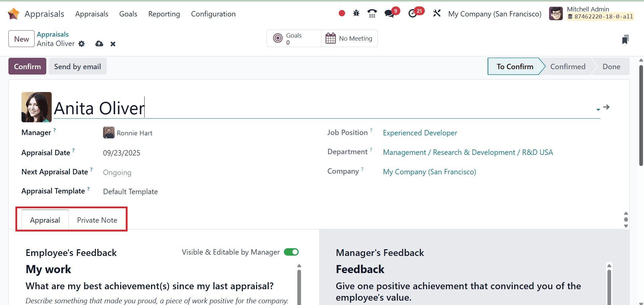This screenshot has width=644, height=305.
Task: Click the Confirm button
Action: (x=27, y=66)
